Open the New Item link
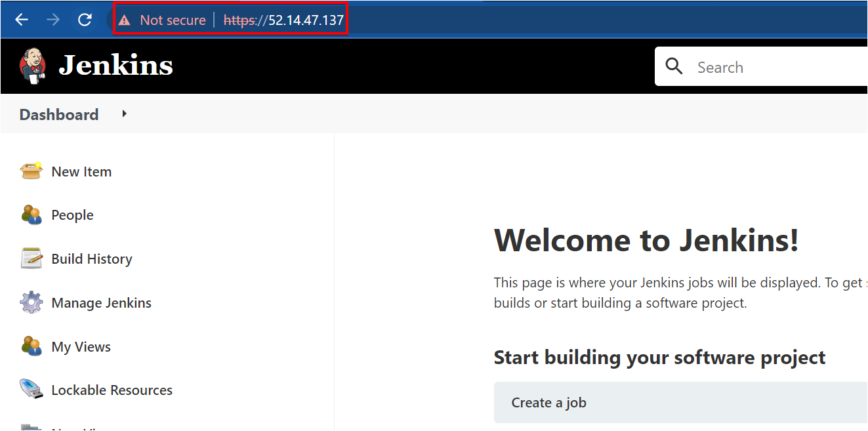This screenshot has height=431, width=868. [x=81, y=172]
